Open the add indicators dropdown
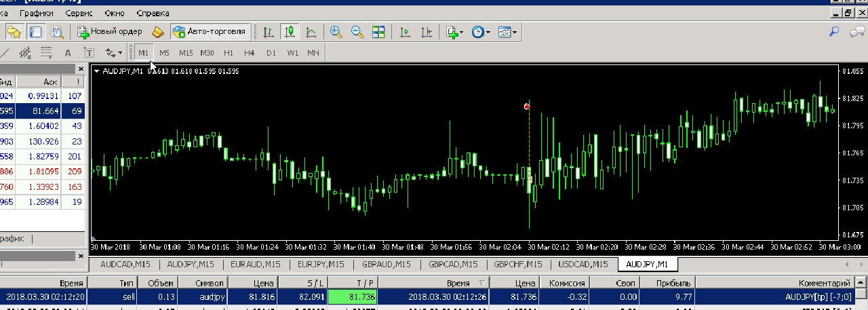Viewport: 868px width, 310px height. tap(454, 31)
